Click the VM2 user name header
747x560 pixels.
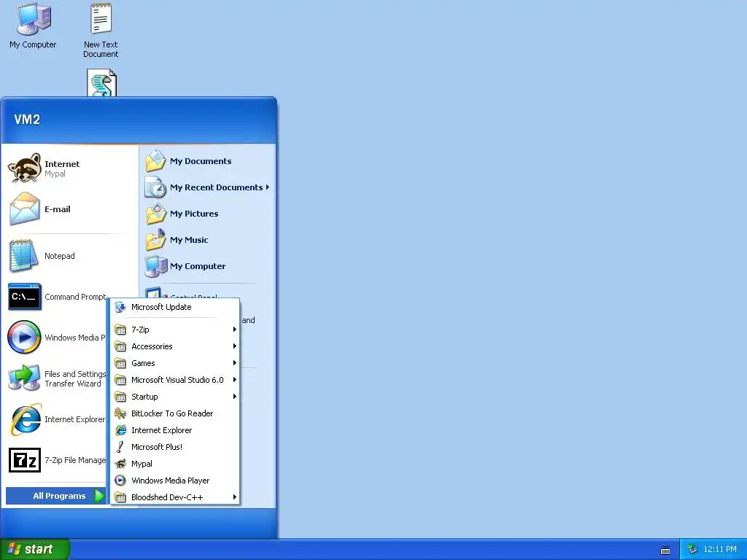click(x=27, y=119)
